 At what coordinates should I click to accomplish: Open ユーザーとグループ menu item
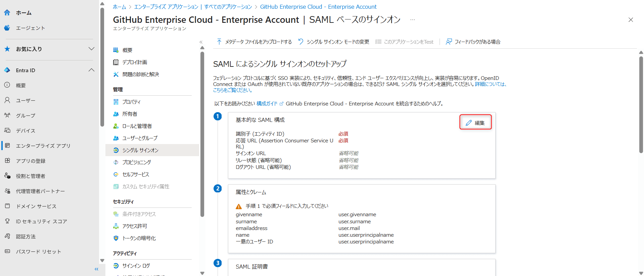click(x=152, y=138)
